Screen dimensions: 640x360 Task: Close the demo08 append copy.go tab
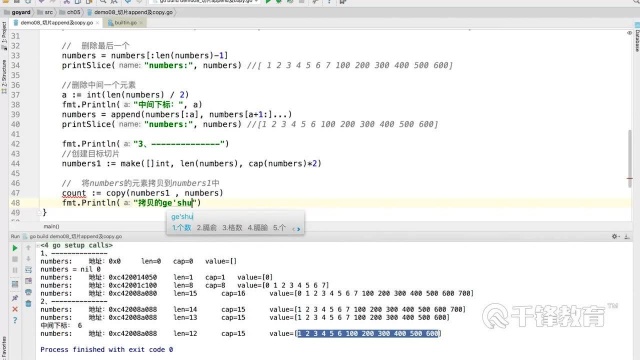point(98,23)
